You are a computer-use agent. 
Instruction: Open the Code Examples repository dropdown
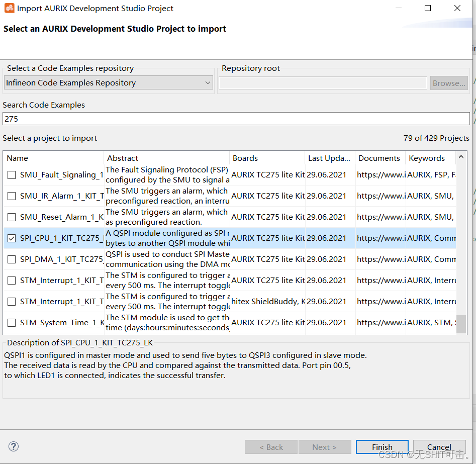coord(109,82)
